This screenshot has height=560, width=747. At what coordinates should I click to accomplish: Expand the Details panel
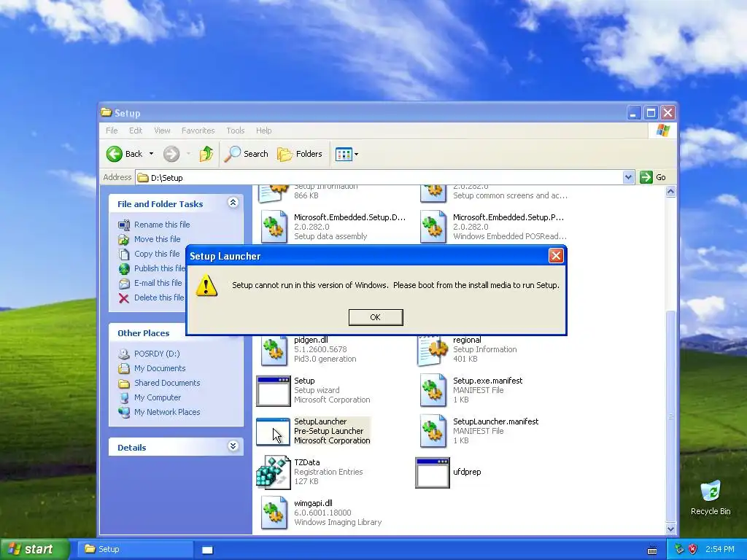pos(233,446)
